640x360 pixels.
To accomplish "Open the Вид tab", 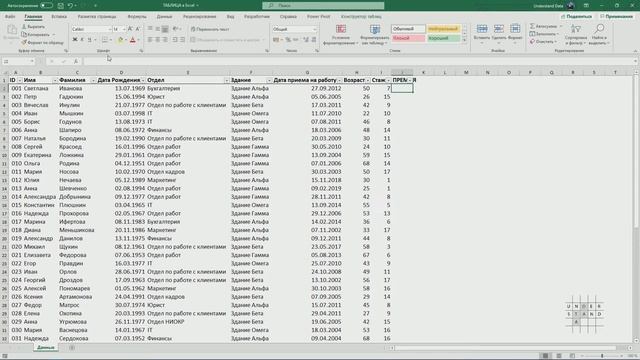I will pyautogui.click(x=230, y=17).
